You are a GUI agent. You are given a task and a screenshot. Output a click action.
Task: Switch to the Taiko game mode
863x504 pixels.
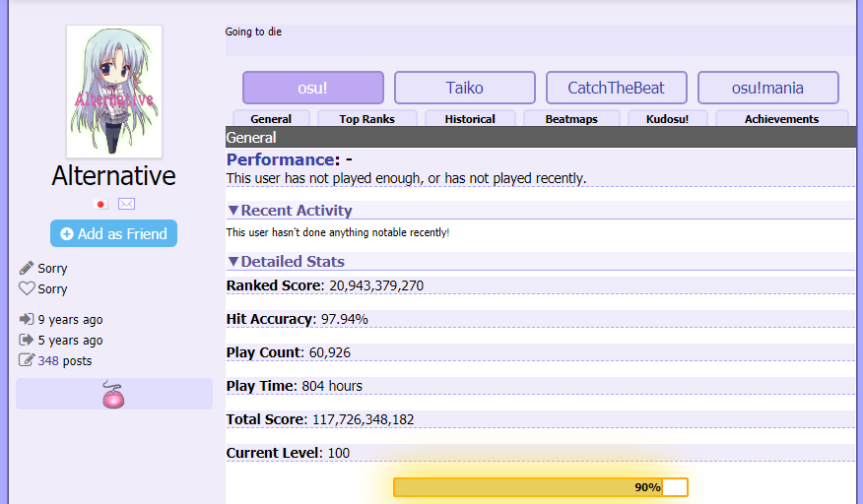pyautogui.click(x=465, y=88)
